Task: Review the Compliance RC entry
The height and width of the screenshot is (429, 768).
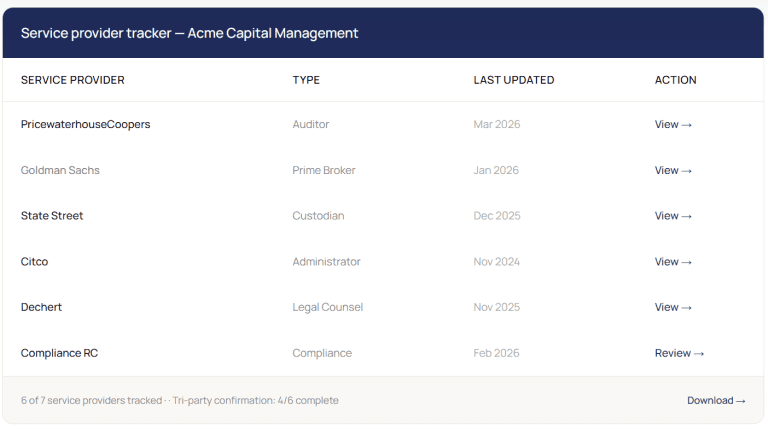Action: pos(679,353)
